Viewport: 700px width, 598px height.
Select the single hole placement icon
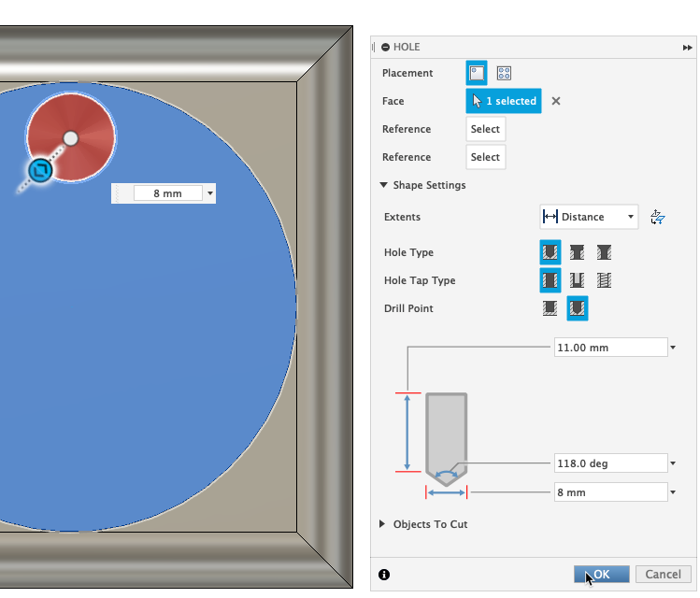(477, 73)
